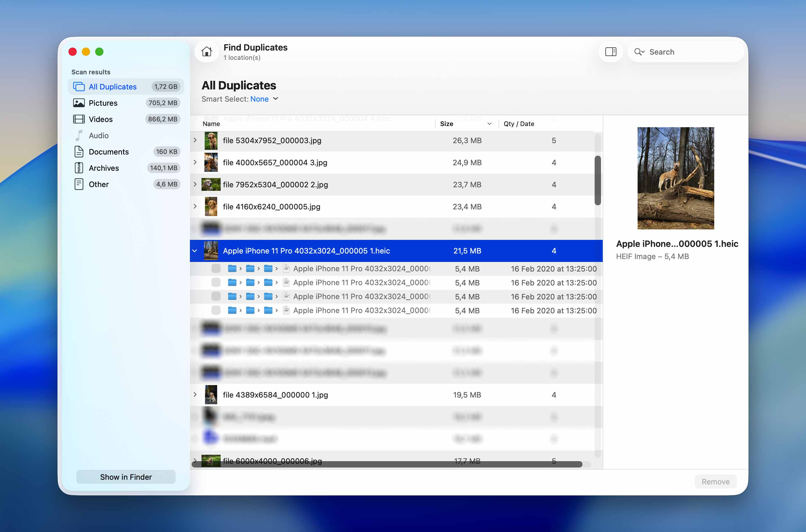This screenshot has width=806, height=532.
Task: Click the Remove button
Action: [x=715, y=481]
